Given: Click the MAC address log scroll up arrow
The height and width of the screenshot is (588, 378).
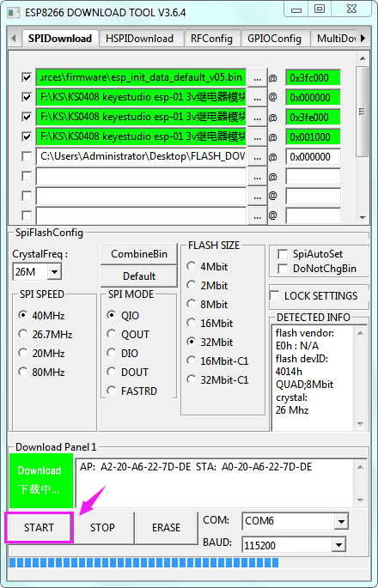Looking at the screenshot, I should tap(360, 467).
